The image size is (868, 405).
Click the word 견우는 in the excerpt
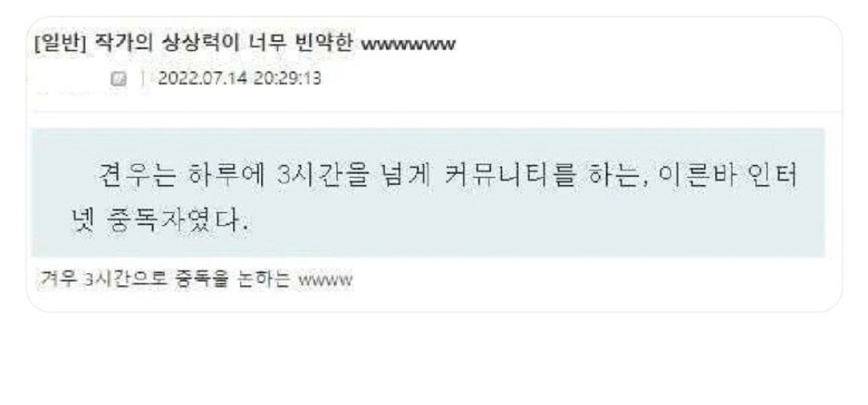137,176
